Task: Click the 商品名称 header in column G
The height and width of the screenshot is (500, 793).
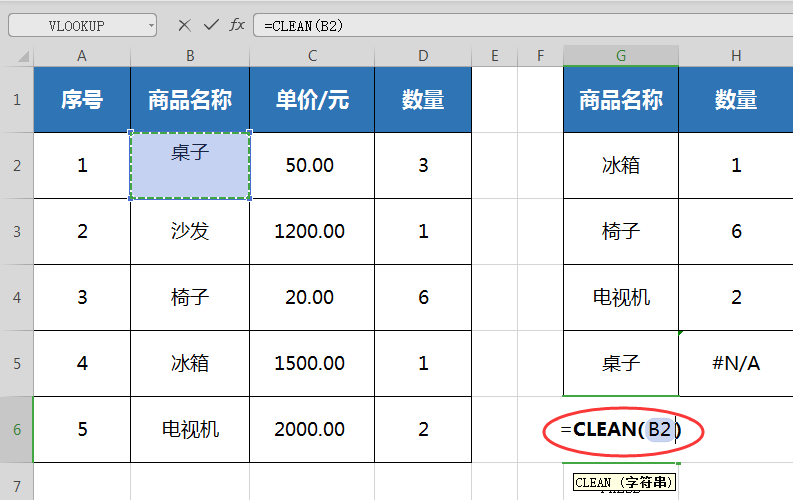Action: tap(621, 100)
